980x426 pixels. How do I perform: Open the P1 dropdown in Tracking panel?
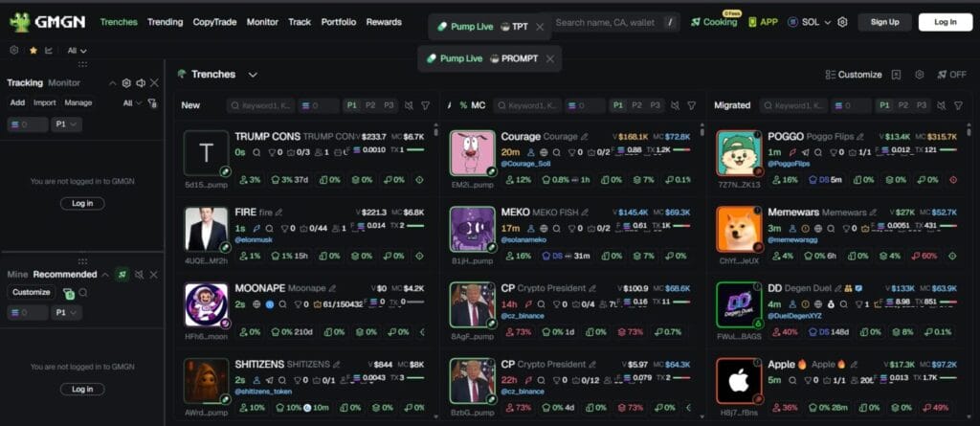tap(67, 124)
